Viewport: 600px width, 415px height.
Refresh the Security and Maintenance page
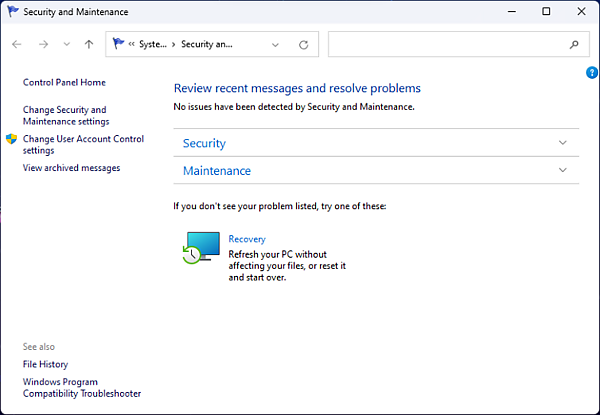303,45
